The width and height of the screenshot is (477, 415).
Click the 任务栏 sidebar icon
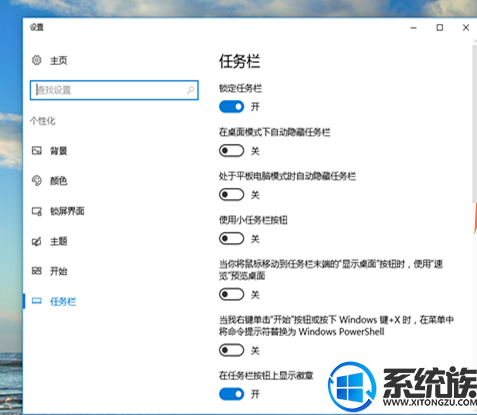pyautogui.click(x=37, y=301)
